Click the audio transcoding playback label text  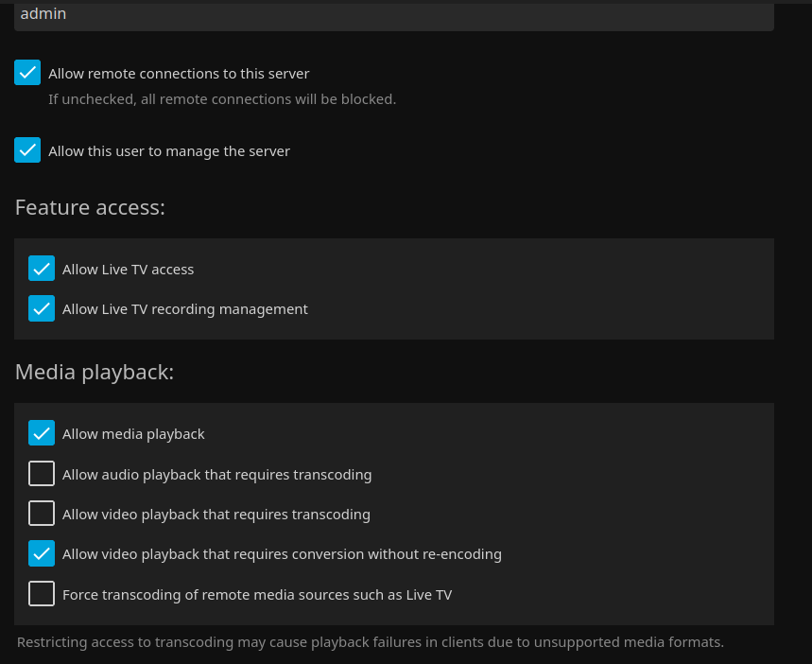tap(216, 474)
